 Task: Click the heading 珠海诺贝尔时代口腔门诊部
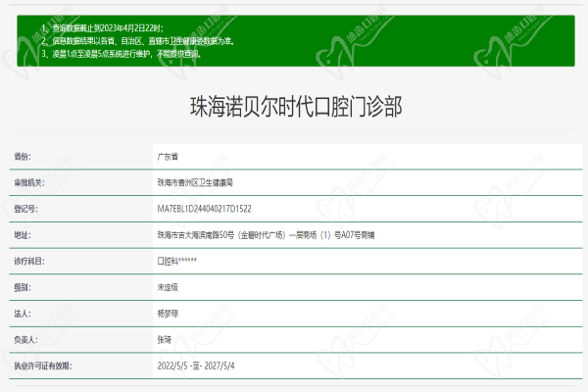click(296, 107)
